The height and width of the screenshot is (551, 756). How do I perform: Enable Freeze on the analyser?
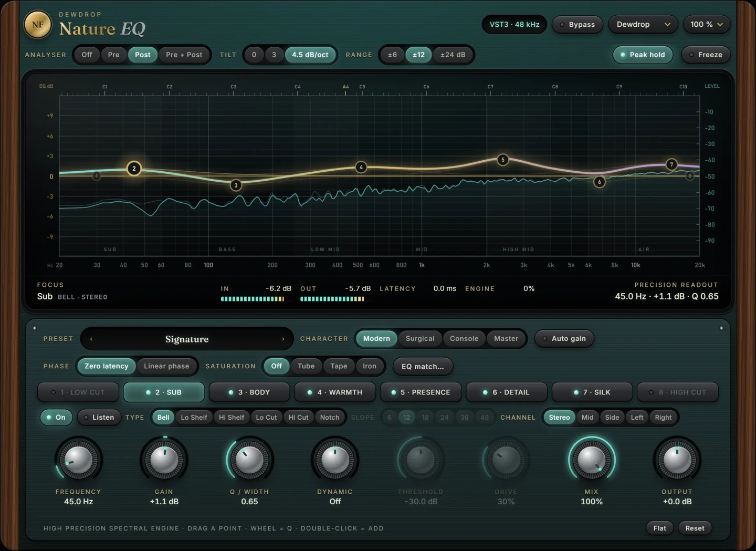pos(706,55)
